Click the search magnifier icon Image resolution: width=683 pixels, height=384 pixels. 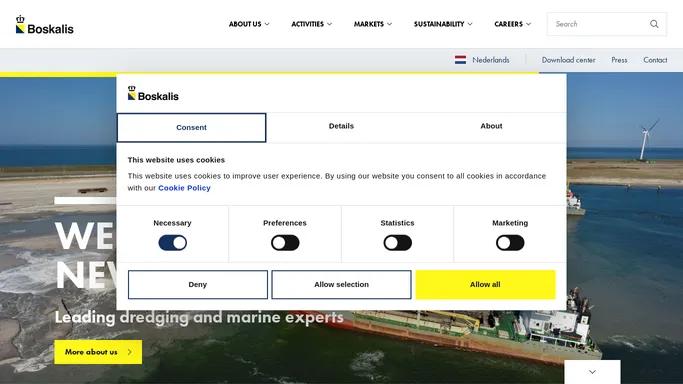(x=654, y=24)
